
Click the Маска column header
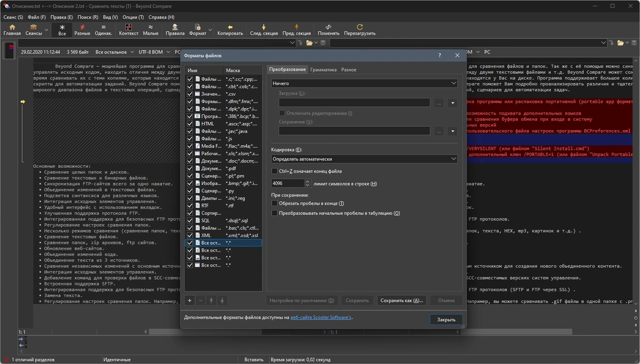243,70
